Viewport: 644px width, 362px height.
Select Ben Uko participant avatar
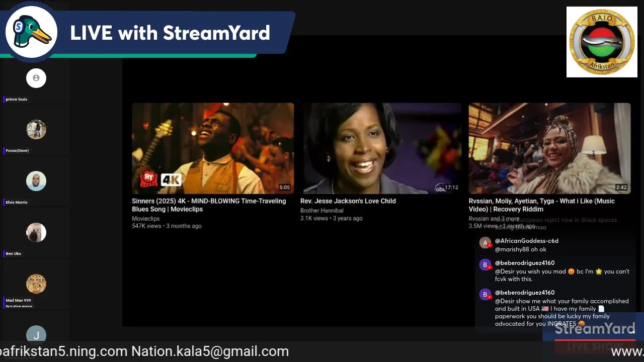[36, 232]
